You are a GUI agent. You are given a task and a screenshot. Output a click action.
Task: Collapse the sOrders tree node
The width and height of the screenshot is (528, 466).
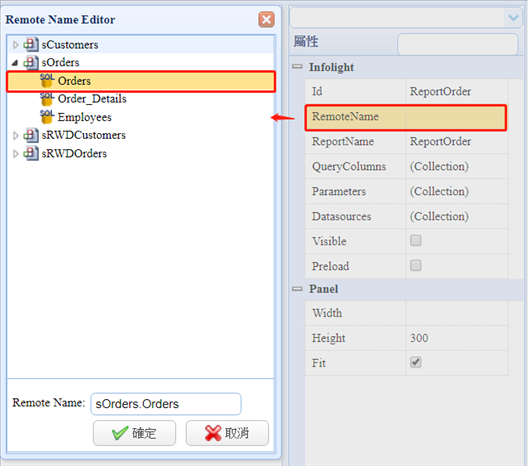point(15,63)
